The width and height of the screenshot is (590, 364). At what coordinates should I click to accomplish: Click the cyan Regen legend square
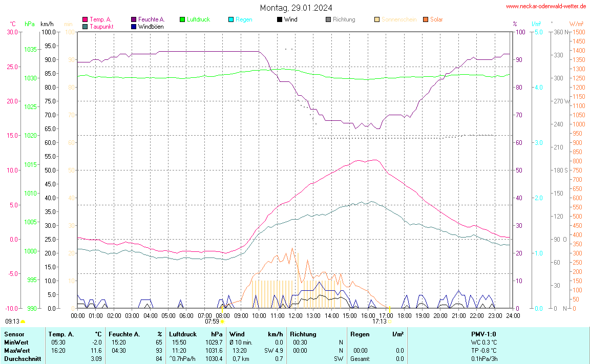pyautogui.click(x=231, y=19)
